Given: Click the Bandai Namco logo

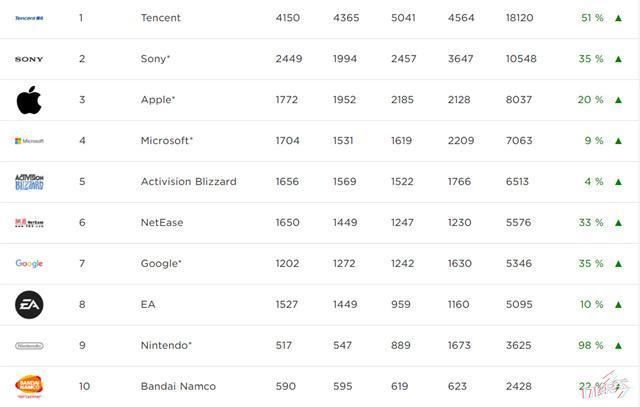Looking at the screenshot, I should [x=29, y=386].
